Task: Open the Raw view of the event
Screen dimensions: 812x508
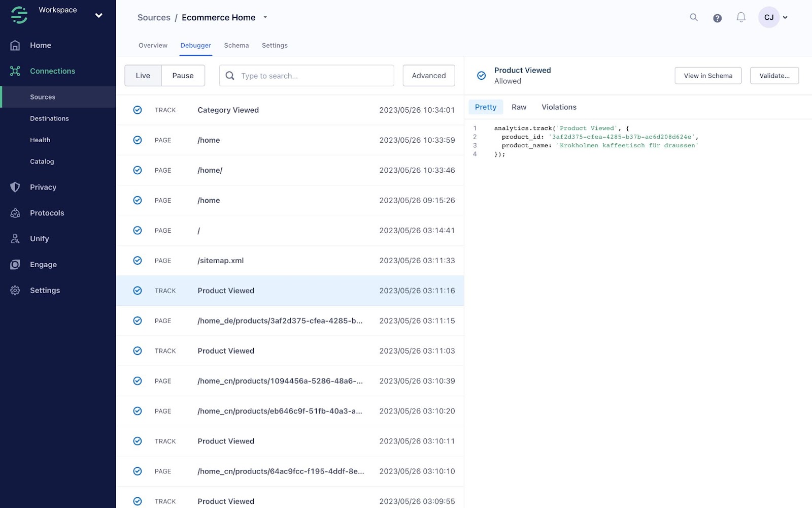Action: click(x=519, y=107)
